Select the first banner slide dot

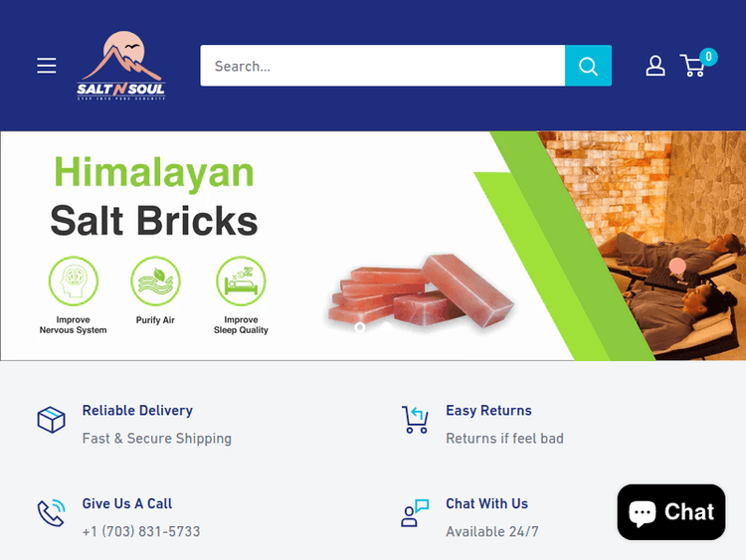click(x=360, y=327)
